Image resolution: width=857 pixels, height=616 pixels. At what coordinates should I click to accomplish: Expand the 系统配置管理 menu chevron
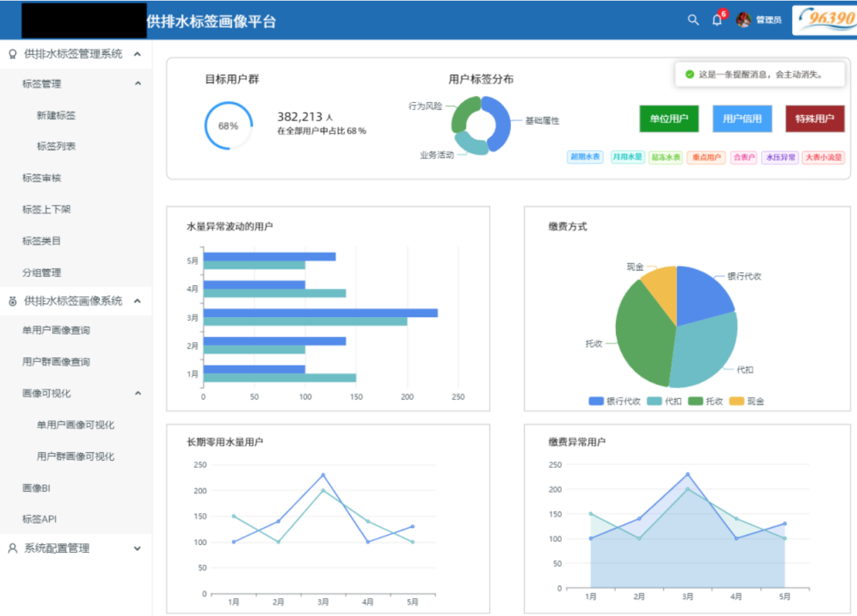[137, 548]
